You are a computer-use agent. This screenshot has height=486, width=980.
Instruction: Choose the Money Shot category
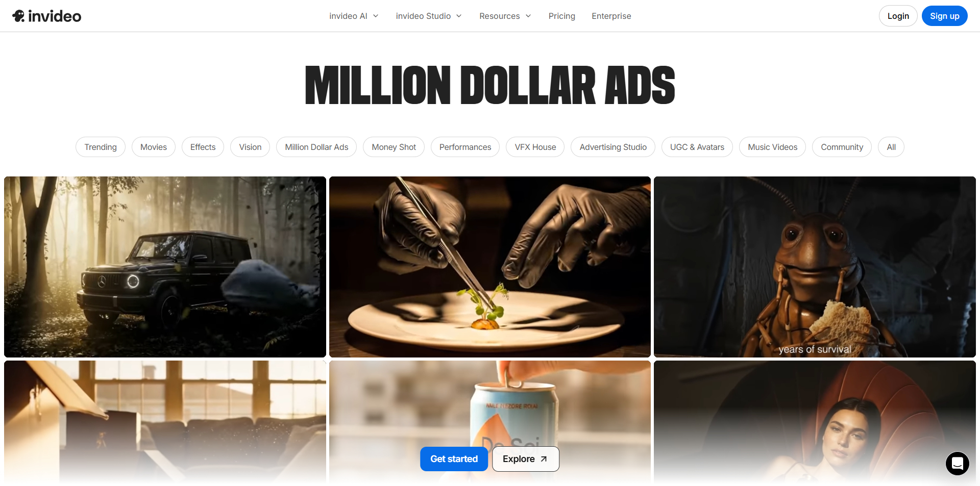394,147
